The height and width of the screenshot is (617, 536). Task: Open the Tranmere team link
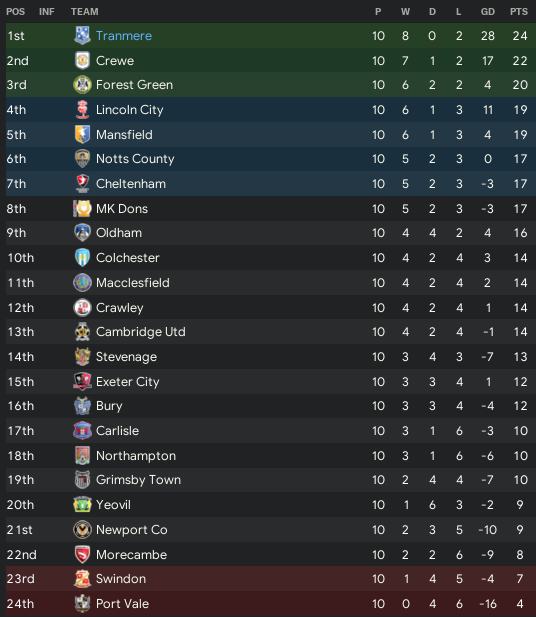[124, 36]
